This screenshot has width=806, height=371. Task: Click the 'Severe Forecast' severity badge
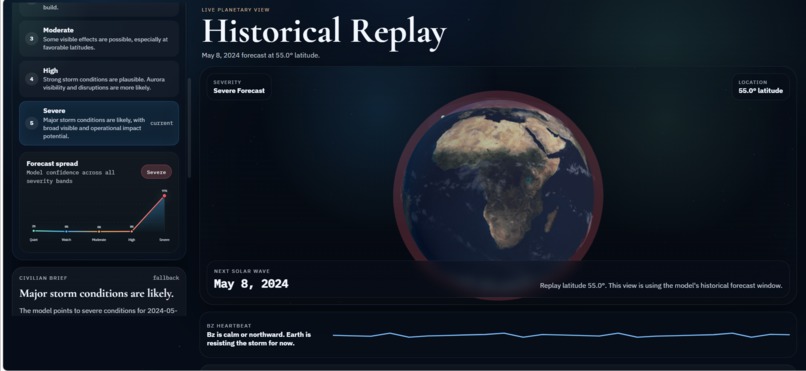coord(239,87)
